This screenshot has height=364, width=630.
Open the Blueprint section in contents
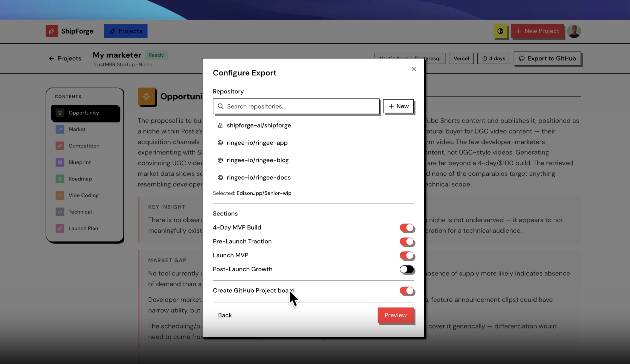[80, 162]
